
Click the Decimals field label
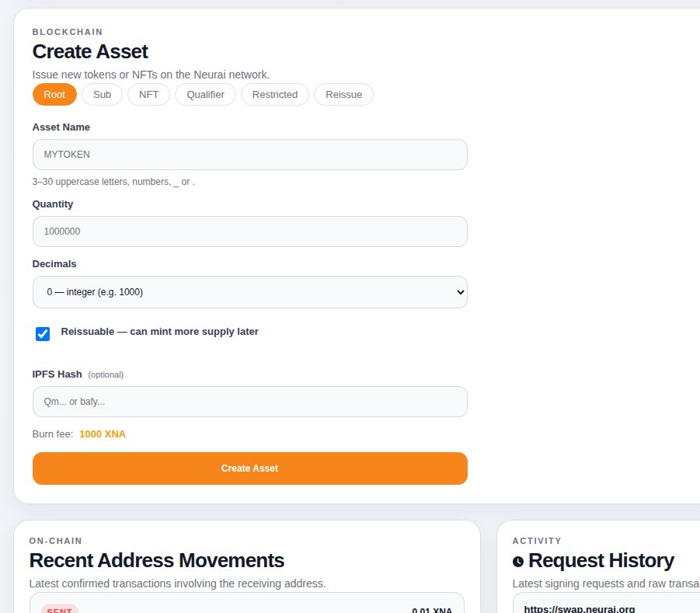[x=54, y=264]
